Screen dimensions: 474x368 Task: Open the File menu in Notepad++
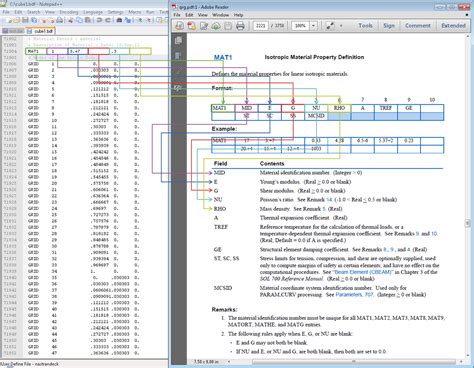[6, 12]
